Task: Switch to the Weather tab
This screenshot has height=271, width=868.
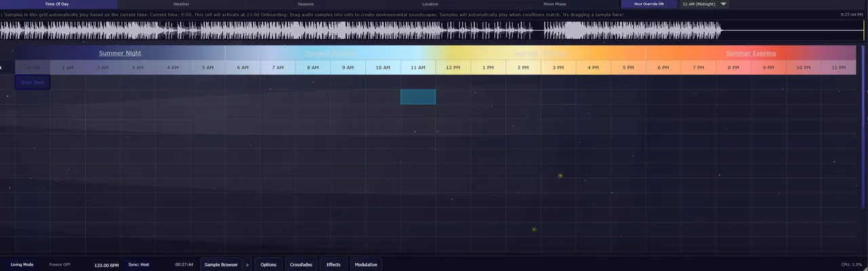Action: tap(181, 4)
